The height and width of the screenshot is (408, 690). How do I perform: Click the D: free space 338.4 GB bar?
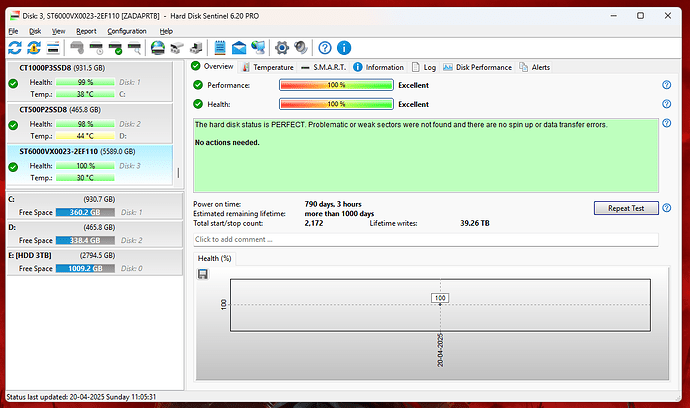(85, 240)
